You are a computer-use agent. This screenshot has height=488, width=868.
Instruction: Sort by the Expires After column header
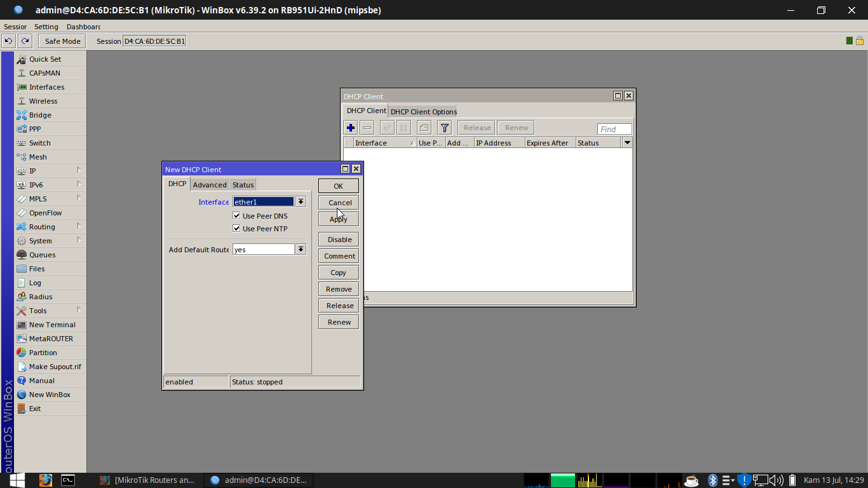[x=550, y=143]
